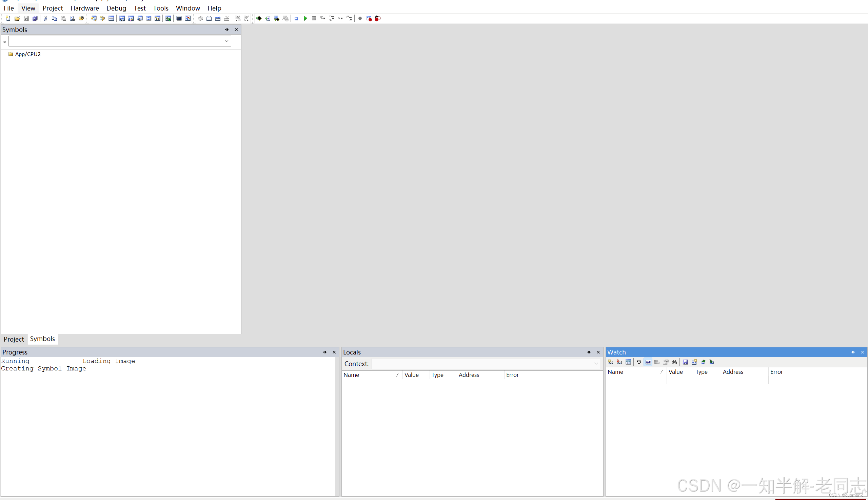The height and width of the screenshot is (500, 868).
Task: Click the green Run/Go play button
Action: [305, 19]
